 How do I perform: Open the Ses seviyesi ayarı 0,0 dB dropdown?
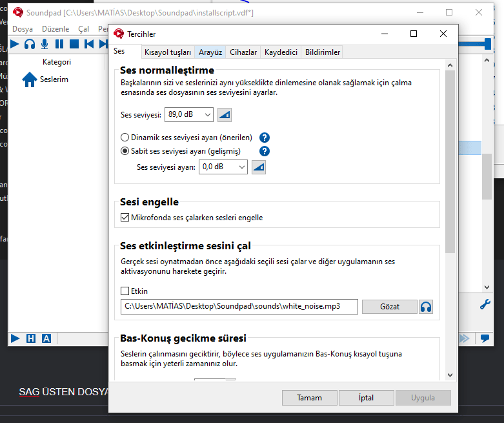[223, 167]
